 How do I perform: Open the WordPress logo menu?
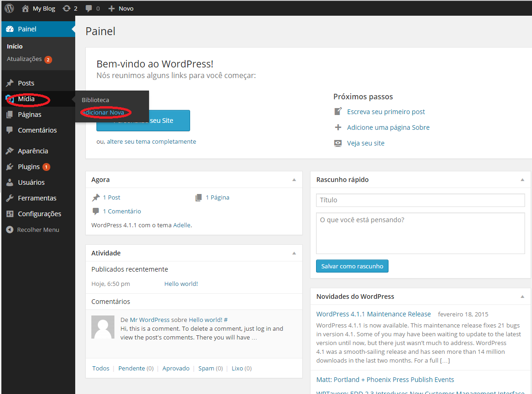point(9,8)
